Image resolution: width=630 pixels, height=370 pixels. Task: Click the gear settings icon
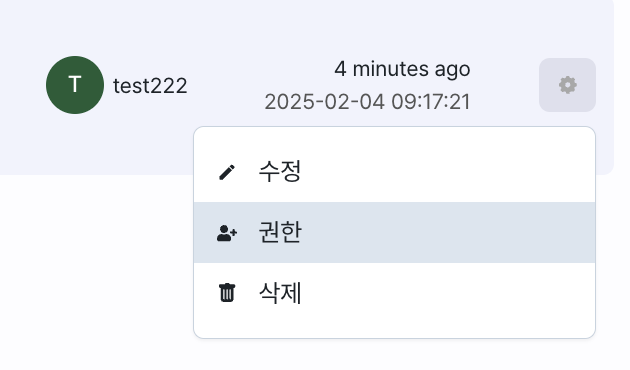click(x=567, y=85)
